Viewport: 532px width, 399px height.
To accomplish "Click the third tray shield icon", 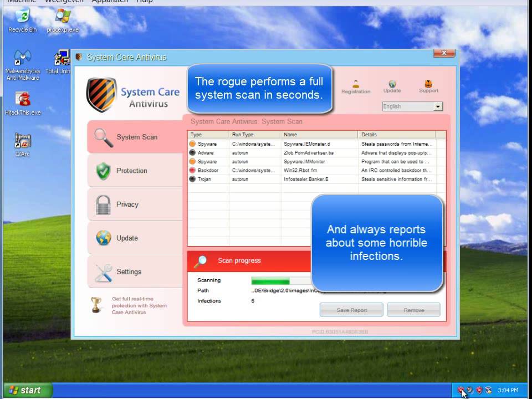I will tap(479, 390).
